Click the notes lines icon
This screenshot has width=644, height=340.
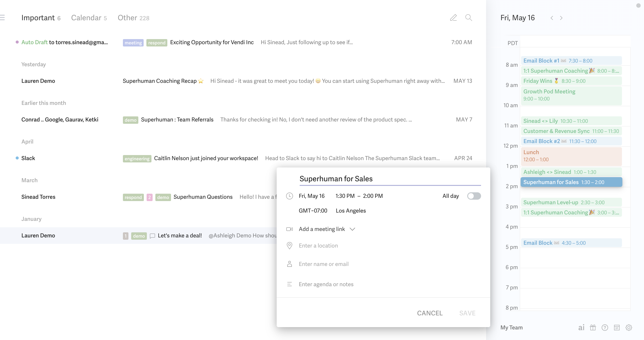tap(289, 284)
